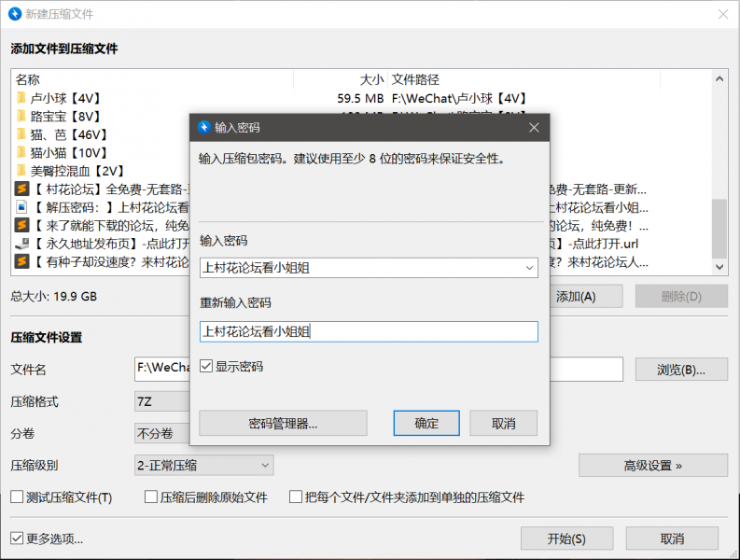Click the 永久地址发布页 shortcut file icon
This screenshot has height=560, width=740.
[21, 243]
